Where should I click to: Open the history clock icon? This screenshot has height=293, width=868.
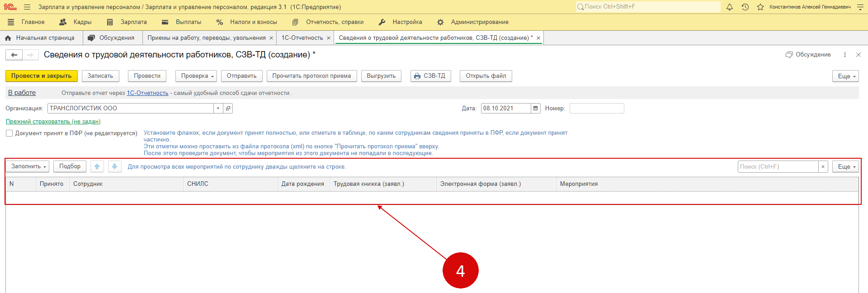coord(745,7)
